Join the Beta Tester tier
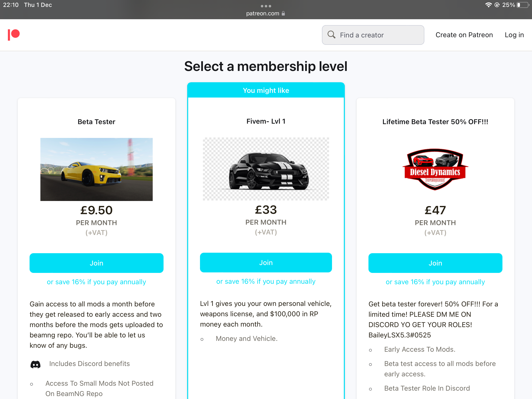The height and width of the screenshot is (399, 532). click(97, 263)
